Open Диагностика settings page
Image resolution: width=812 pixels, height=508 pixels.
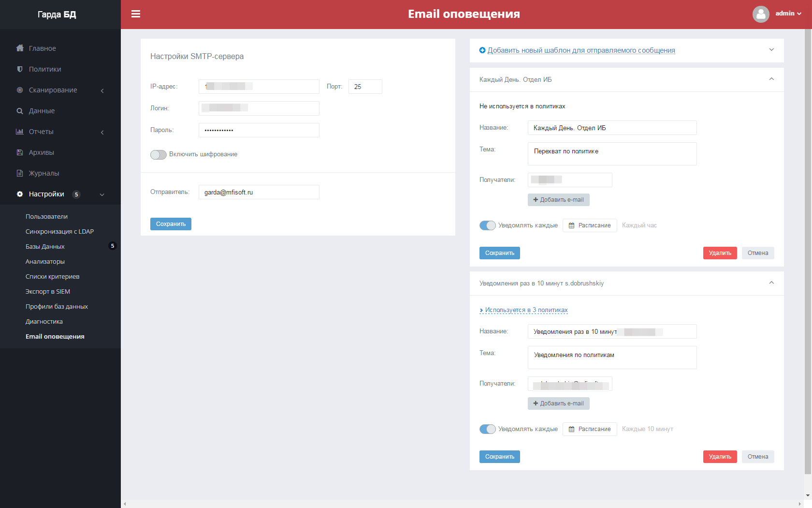[44, 321]
